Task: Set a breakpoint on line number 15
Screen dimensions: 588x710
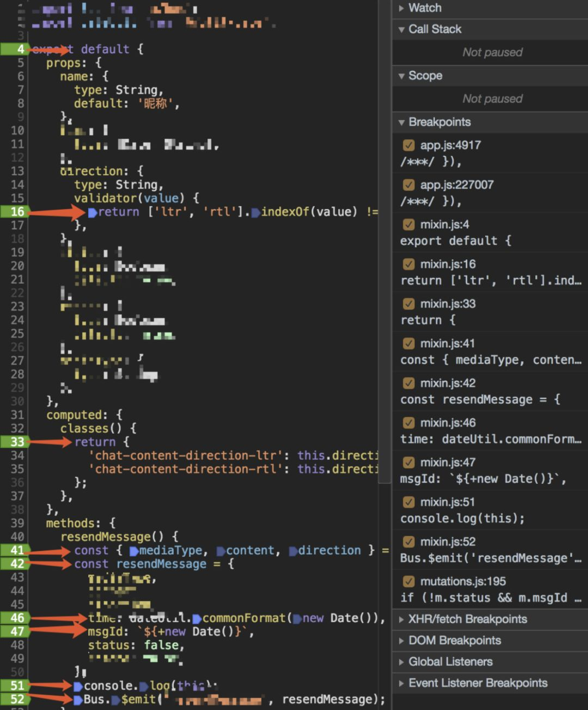Action: (17, 198)
